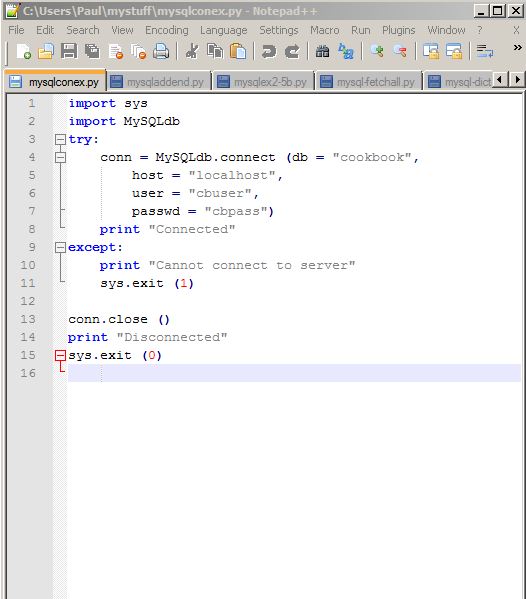Image resolution: width=526 pixels, height=599 pixels.
Task: Switch to the mysql-fetchall.py tab
Action: click(369, 81)
